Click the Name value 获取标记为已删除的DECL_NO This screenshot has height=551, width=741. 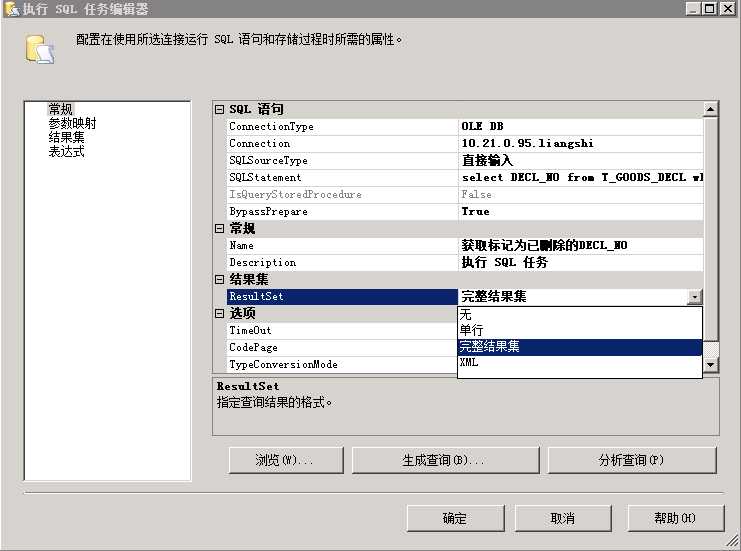click(580, 246)
